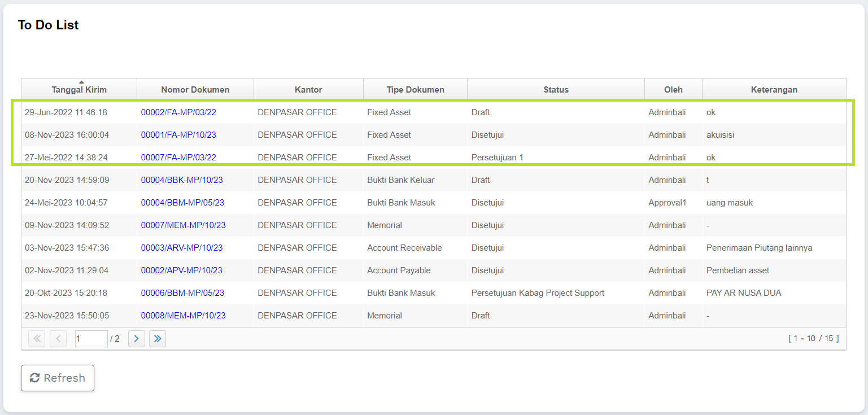Sort by Keterangan column header
868x415 pixels.
point(774,89)
